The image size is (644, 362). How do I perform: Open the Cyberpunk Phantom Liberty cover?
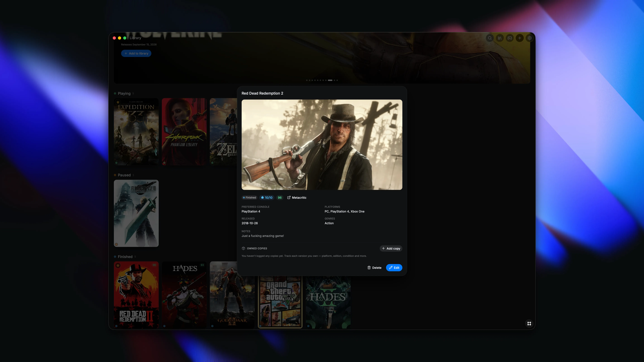pos(184,132)
